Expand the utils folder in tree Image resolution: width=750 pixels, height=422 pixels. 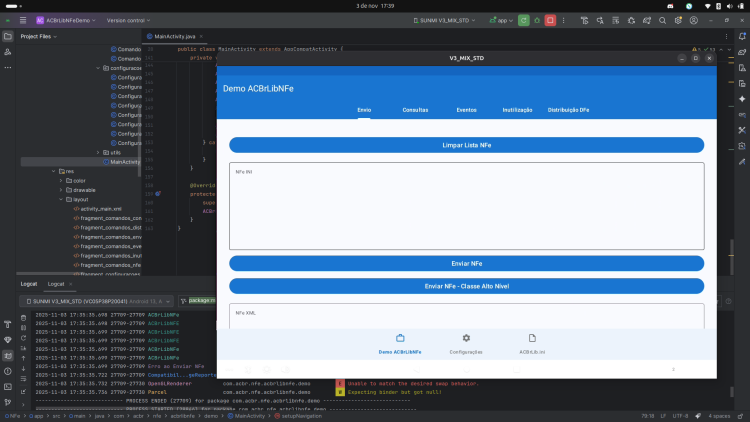pyautogui.click(x=98, y=153)
